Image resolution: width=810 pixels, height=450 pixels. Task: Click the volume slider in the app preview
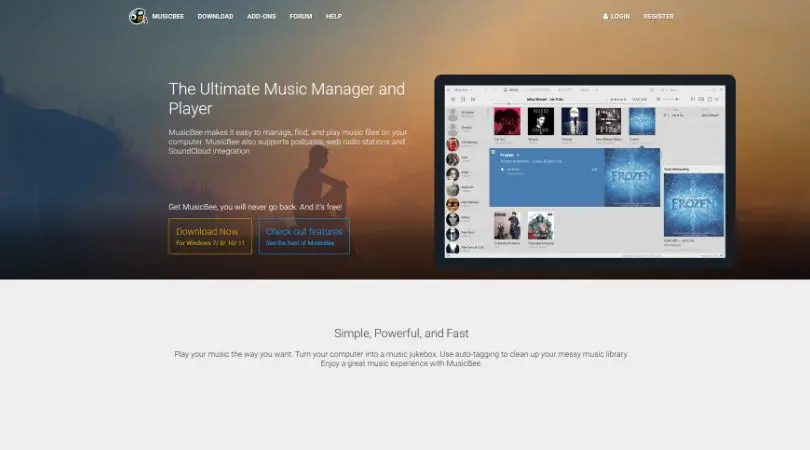671,99
